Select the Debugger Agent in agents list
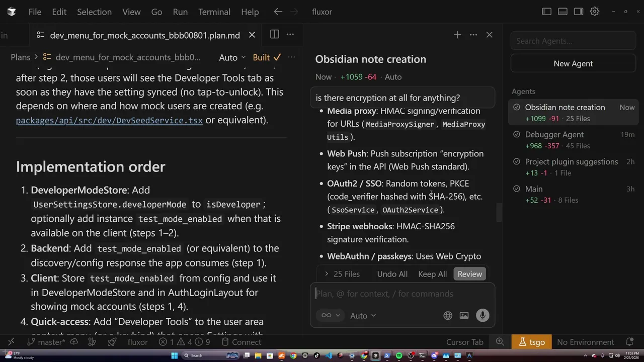The height and width of the screenshot is (362, 644). (x=573, y=140)
